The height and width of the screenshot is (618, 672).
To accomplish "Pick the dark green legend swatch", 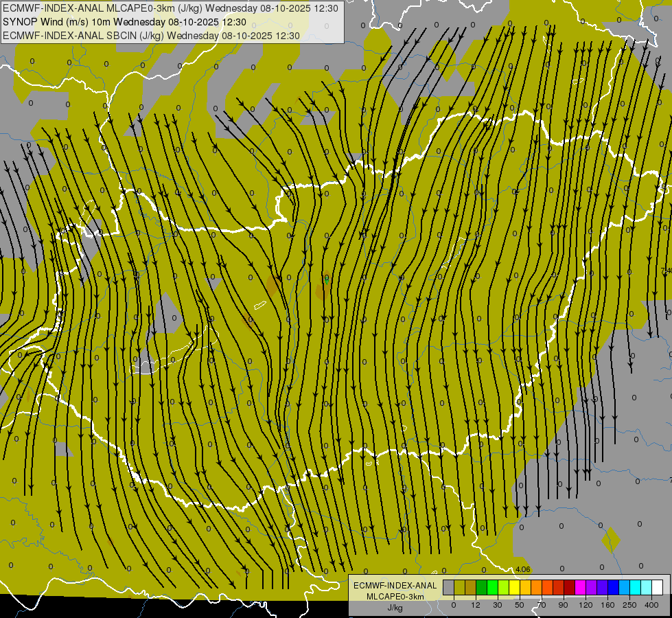I will [x=481, y=587].
